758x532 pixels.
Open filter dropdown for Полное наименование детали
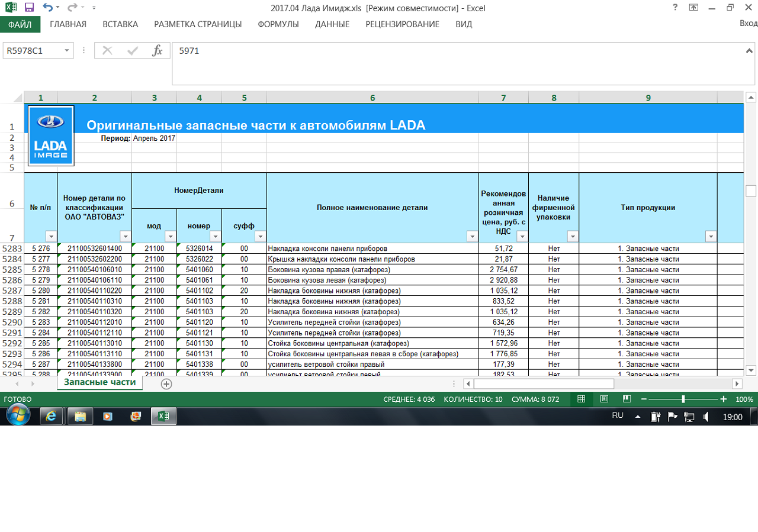tap(472, 237)
